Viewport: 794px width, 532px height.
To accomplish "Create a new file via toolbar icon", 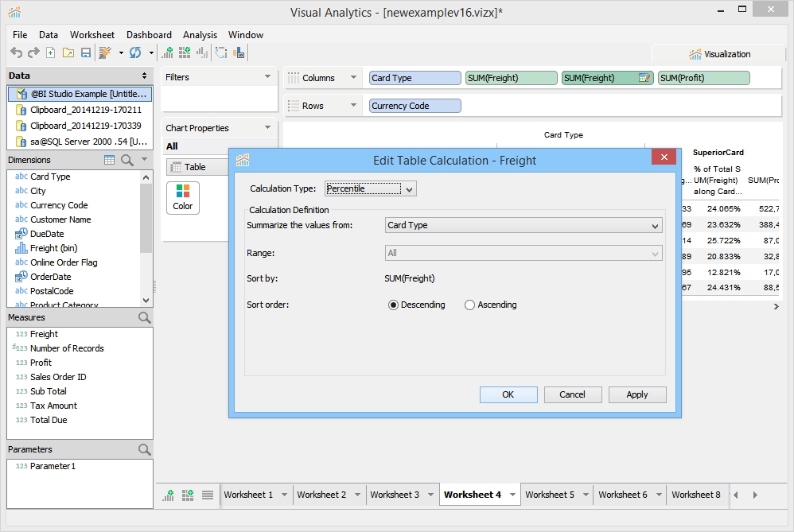I will pyautogui.click(x=51, y=52).
